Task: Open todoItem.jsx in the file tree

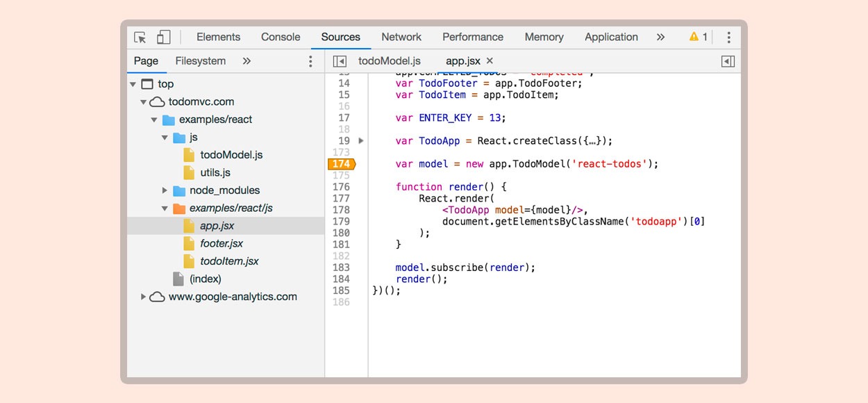Action: [x=229, y=261]
